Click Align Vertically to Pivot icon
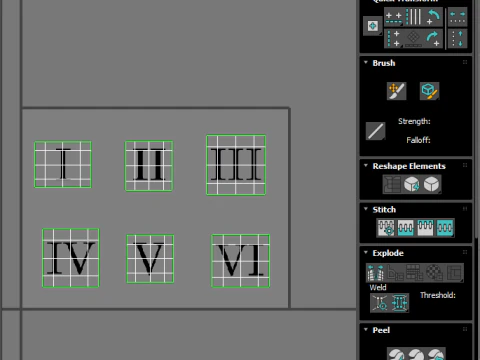The height and width of the screenshot is (360, 480). 394,39
